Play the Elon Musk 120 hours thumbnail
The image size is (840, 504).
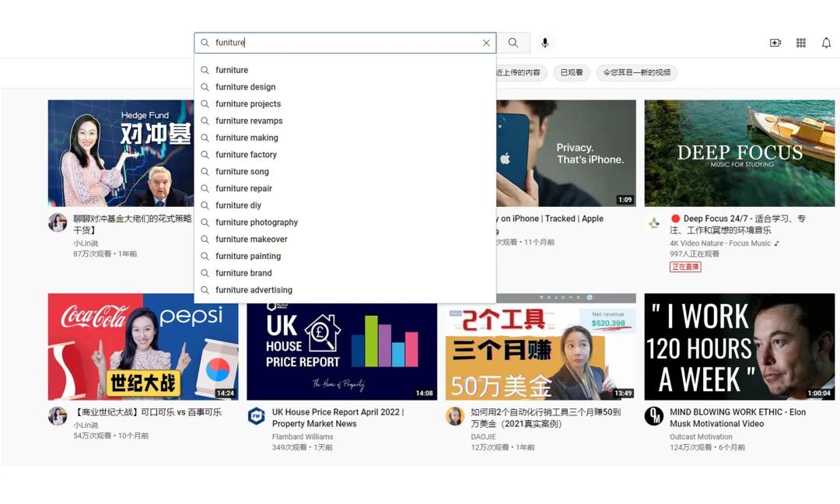[x=739, y=346]
